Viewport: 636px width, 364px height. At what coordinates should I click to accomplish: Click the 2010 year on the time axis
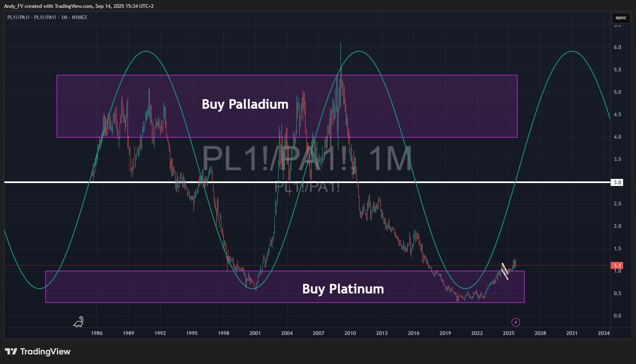click(350, 333)
